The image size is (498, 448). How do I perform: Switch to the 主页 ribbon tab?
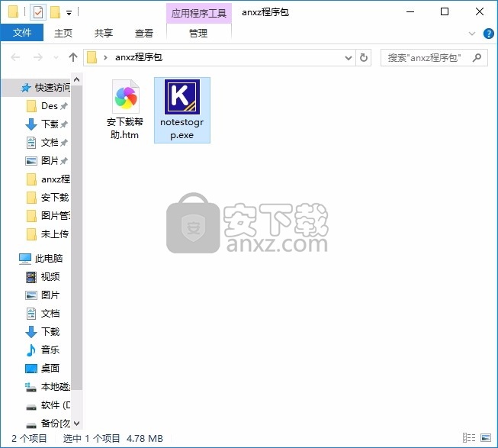(x=63, y=33)
